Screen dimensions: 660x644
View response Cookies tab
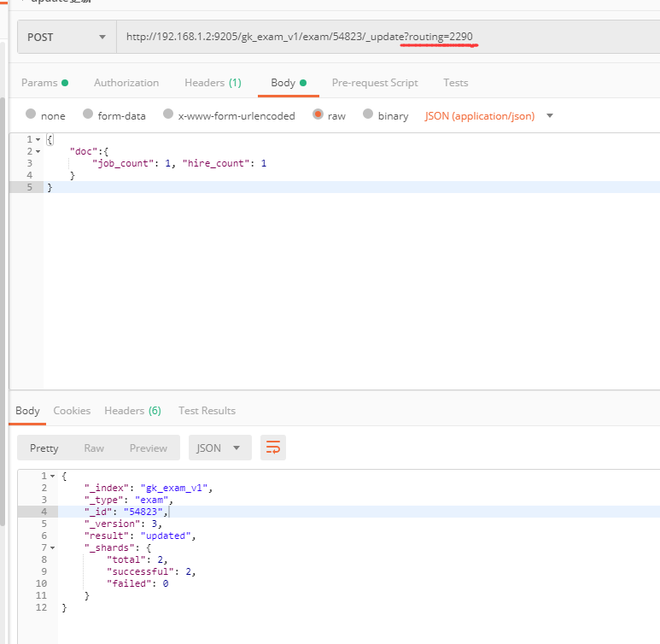click(72, 411)
